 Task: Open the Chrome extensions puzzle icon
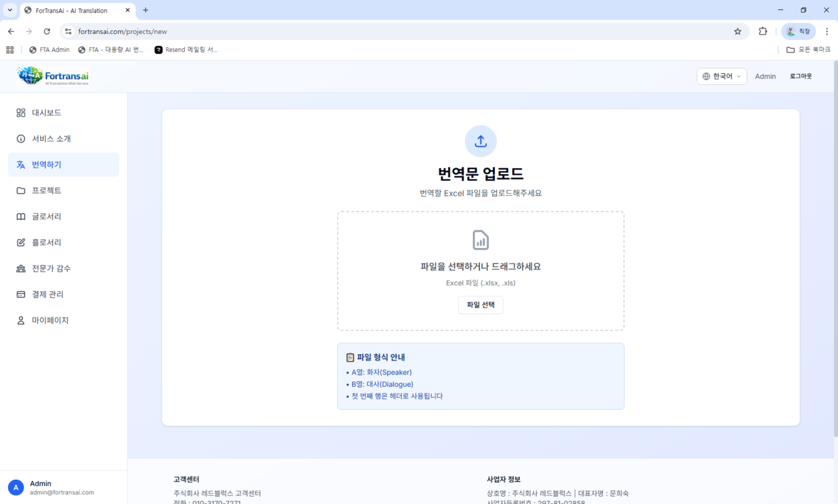[x=763, y=31]
